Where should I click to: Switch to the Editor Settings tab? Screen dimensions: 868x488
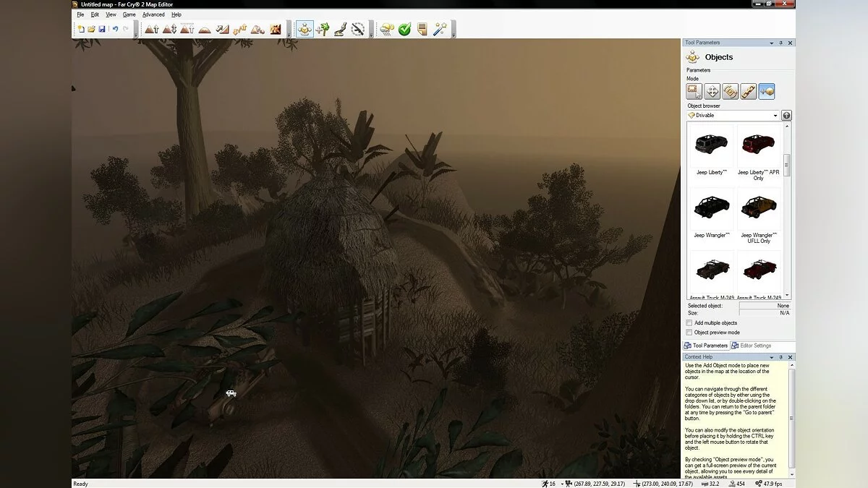pyautogui.click(x=752, y=346)
